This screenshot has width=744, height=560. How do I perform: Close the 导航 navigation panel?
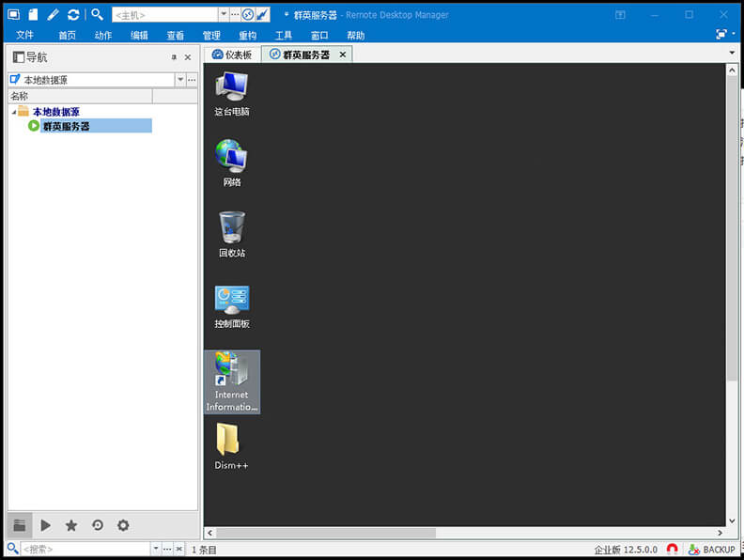[x=188, y=57]
